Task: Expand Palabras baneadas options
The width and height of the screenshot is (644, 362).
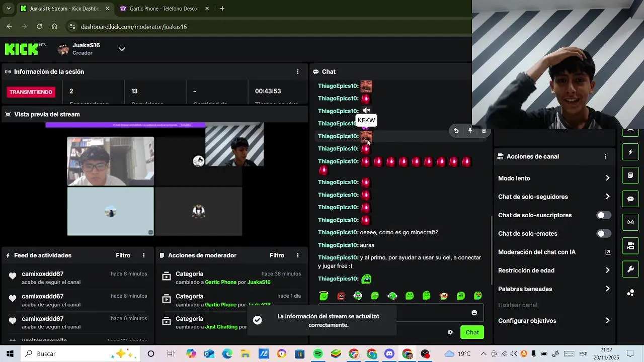Action: click(x=607, y=289)
